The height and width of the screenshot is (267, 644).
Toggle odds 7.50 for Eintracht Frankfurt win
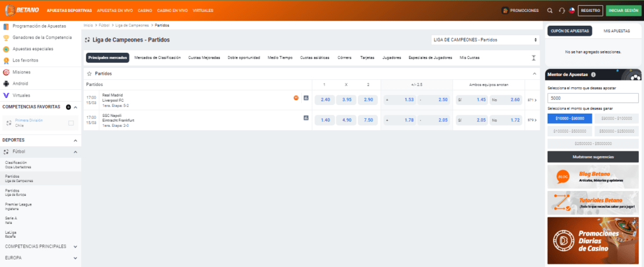point(368,120)
